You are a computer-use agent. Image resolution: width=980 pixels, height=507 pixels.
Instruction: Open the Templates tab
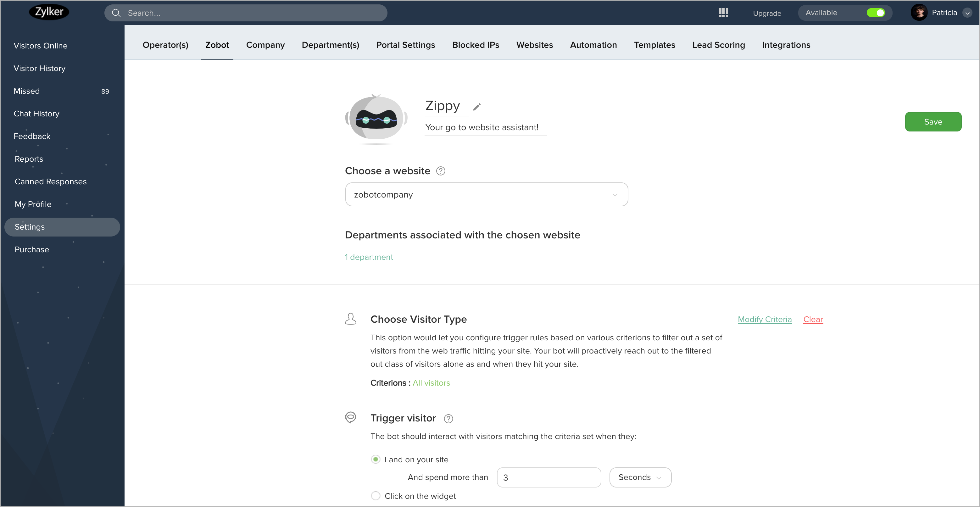(x=654, y=45)
